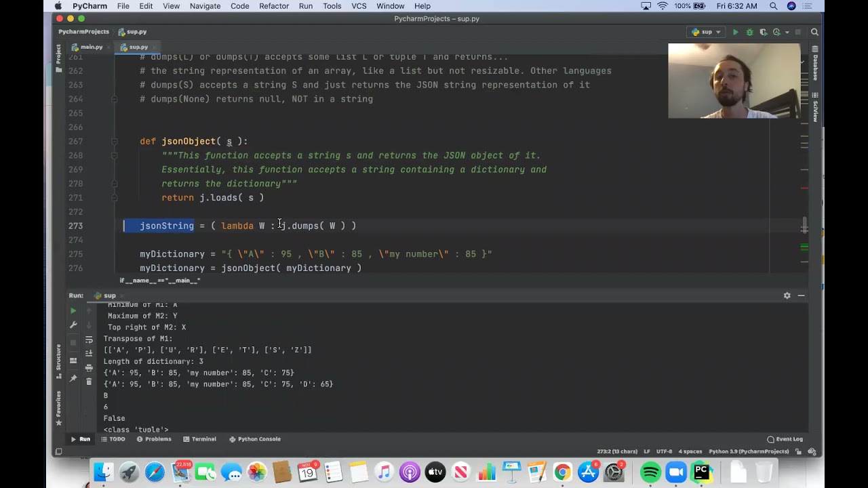Open the sup run configuration dropdown
The image size is (868, 488).
click(706, 32)
